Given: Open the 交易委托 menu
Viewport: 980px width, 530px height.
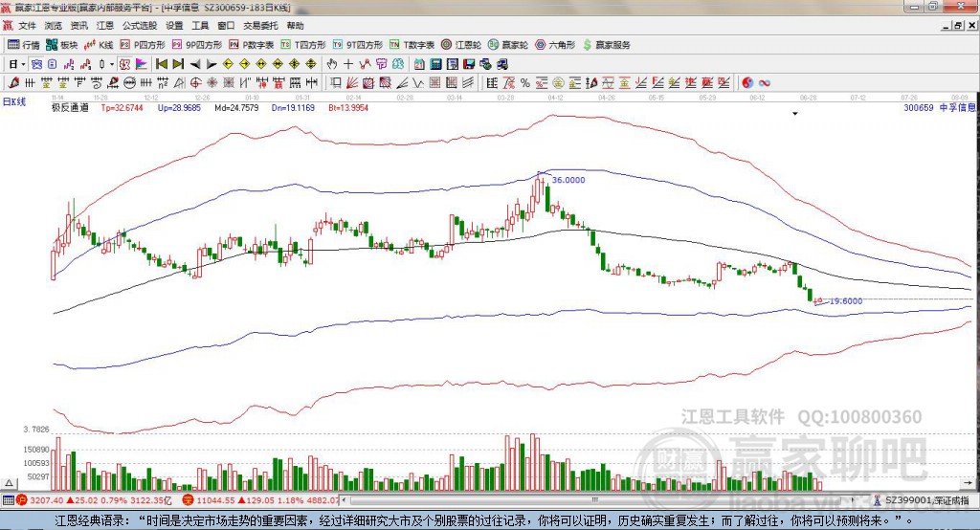Looking at the screenshot, I should click(x=260, y=26).
